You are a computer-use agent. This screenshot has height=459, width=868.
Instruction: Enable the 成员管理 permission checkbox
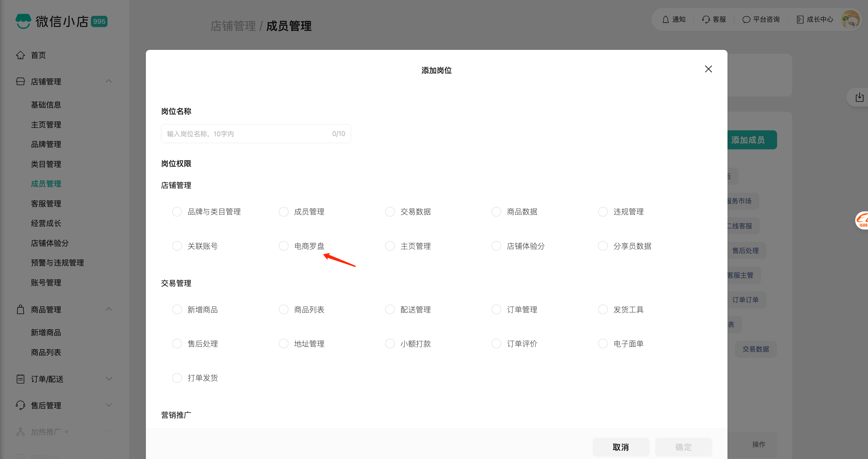284,211
